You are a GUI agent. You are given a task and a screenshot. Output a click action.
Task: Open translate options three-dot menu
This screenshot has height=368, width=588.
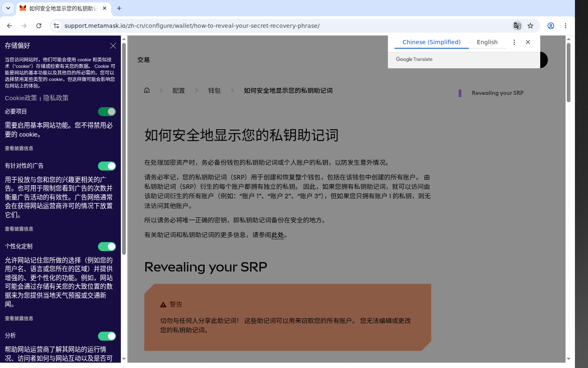pos(514,42)
